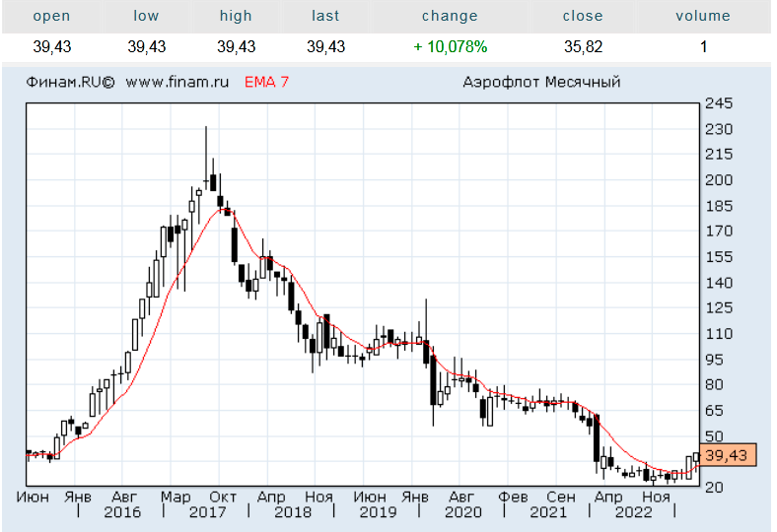This screenshot has width=777, height=532.
Task: Open the www.finam.ru link on chart
Action: [177, 83]
